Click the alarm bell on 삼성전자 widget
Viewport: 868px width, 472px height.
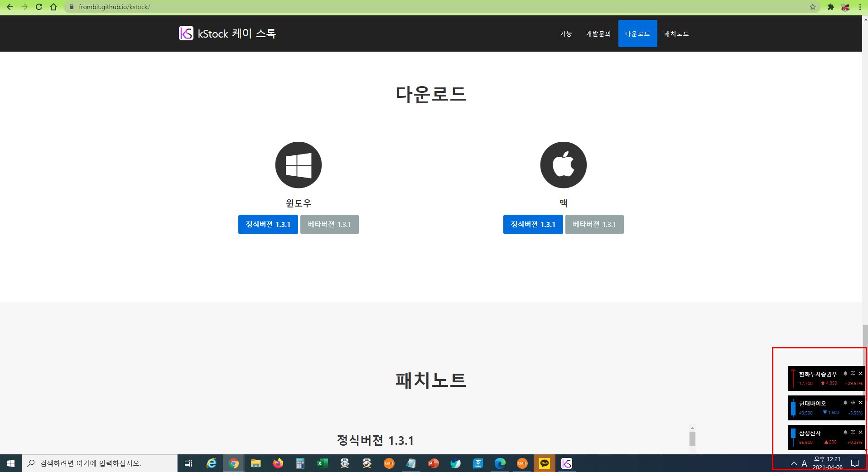[845, 432]
